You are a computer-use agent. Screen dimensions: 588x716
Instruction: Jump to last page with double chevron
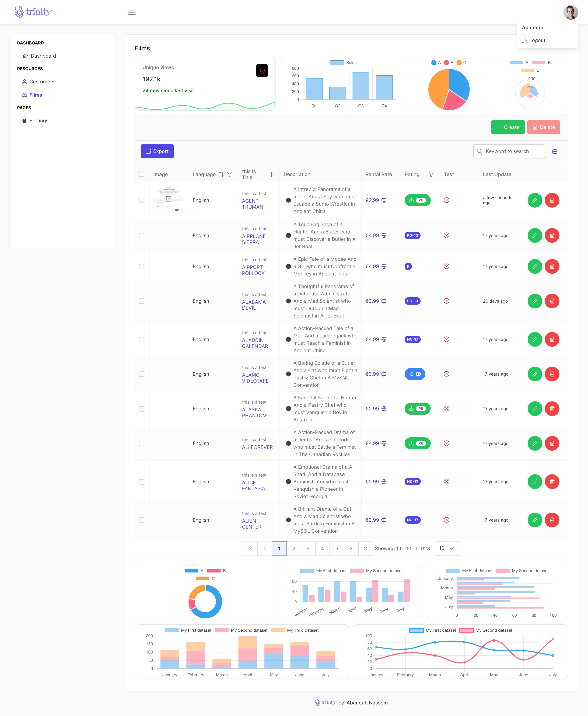click(x=365, y=548)
